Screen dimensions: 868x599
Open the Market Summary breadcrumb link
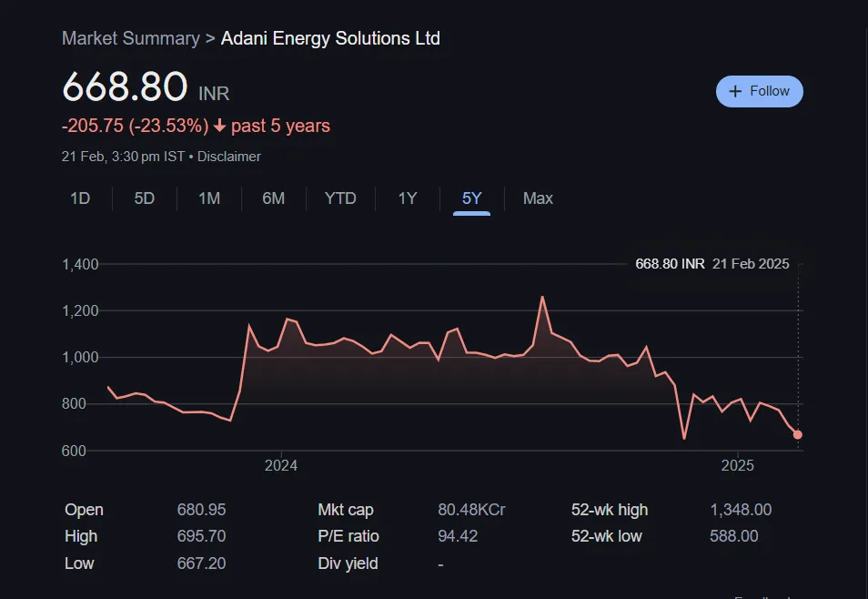point(131,38)
